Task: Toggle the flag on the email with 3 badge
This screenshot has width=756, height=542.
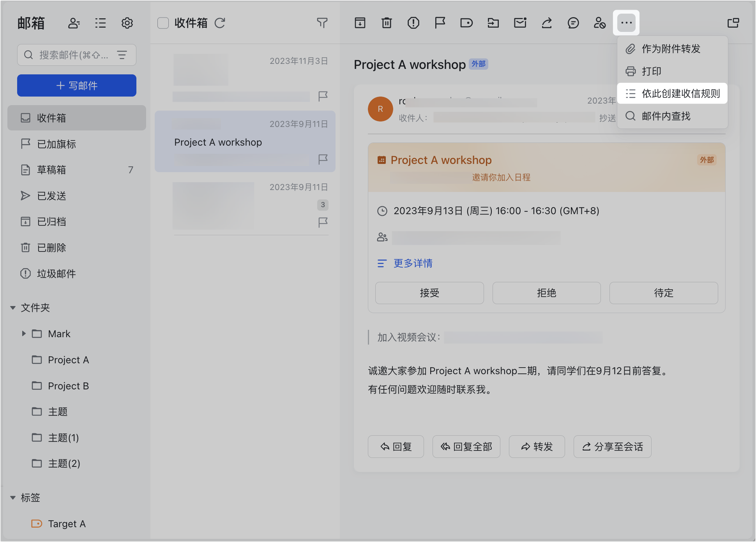Action: pyautogui.click(x=323, y=222)
